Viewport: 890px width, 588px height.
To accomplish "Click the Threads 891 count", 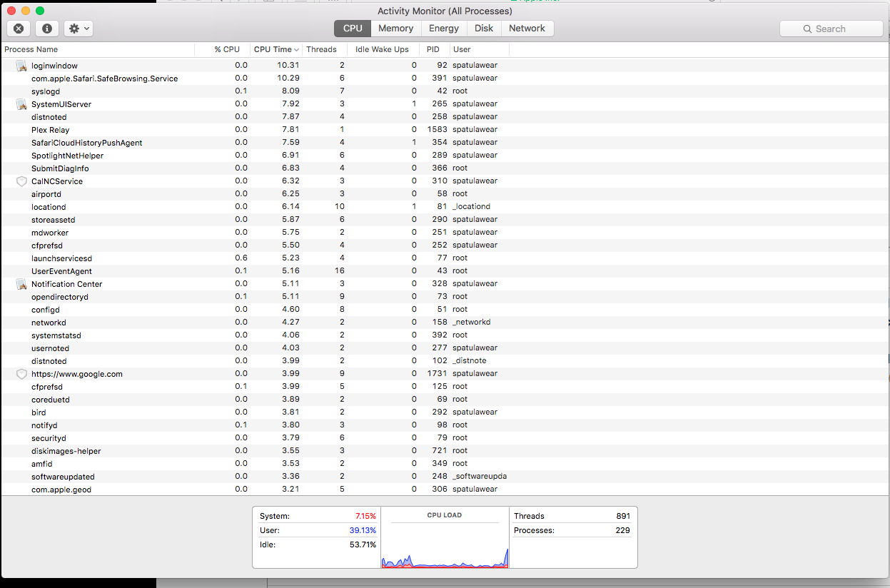I will (623, 516).
